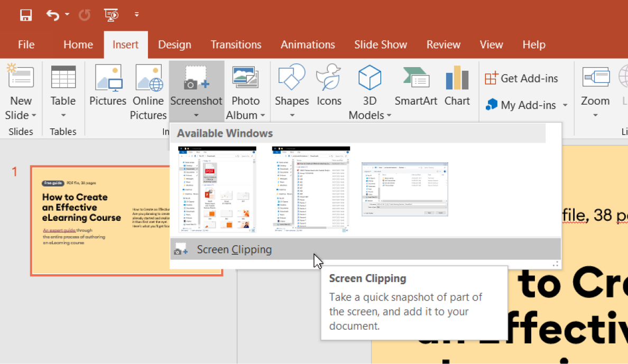This screenshot has width=628, height=364.
Task: Open the Slide Show tab
Action: tap(381, 44)
